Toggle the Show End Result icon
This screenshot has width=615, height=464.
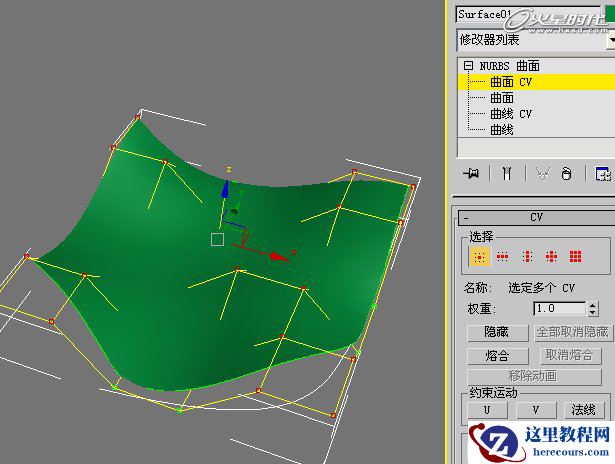(507, 173)
